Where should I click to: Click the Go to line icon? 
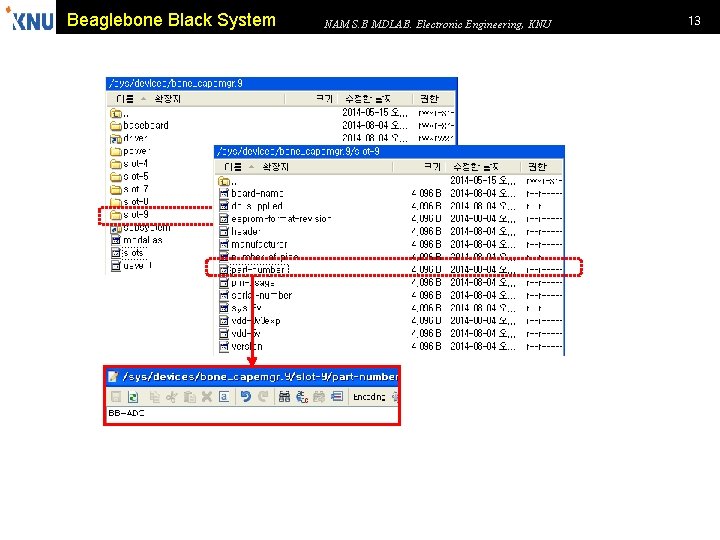[x=337, y=397]
